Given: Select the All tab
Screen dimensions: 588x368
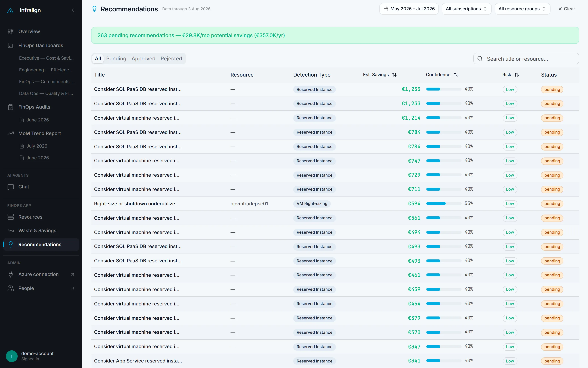Looking at the screenshot, I should [98, 58].
